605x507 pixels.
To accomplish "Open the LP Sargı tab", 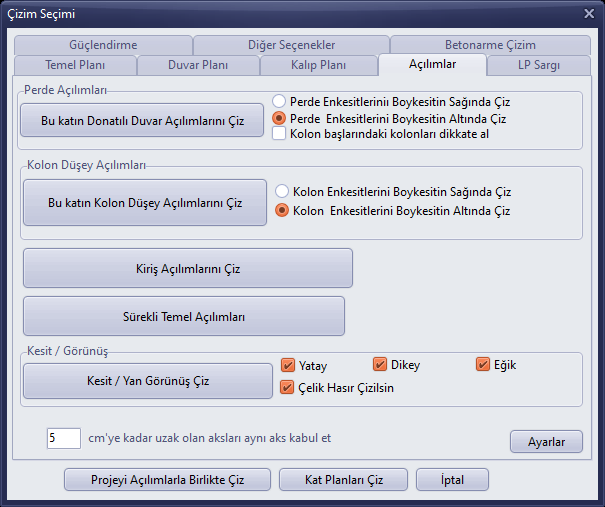I will pyautogui.click(x=539, y=65).
